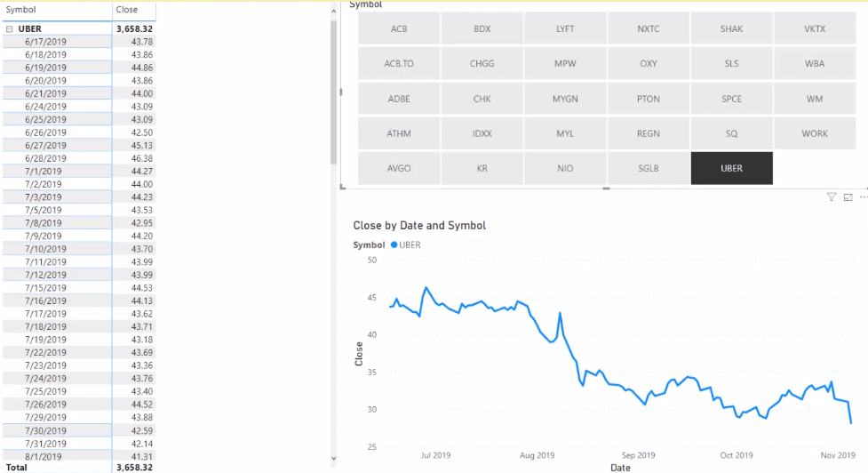The width and height of the screenshot is (868, 473).
Task: Click the slicer left-edge resize handle
Action: pos(341,92)
